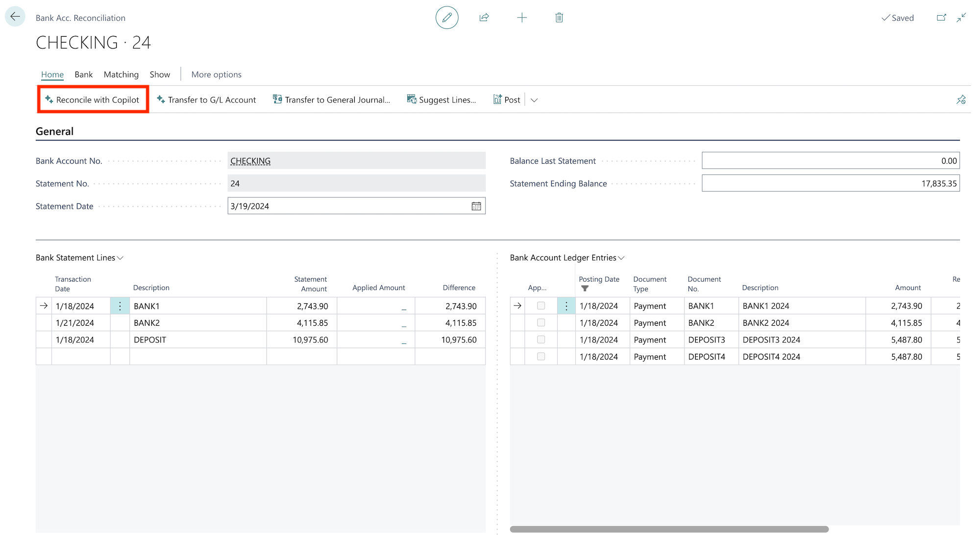Click Transfer to General Journal
This screenshot has height=535, width=980.
[332, 100]
